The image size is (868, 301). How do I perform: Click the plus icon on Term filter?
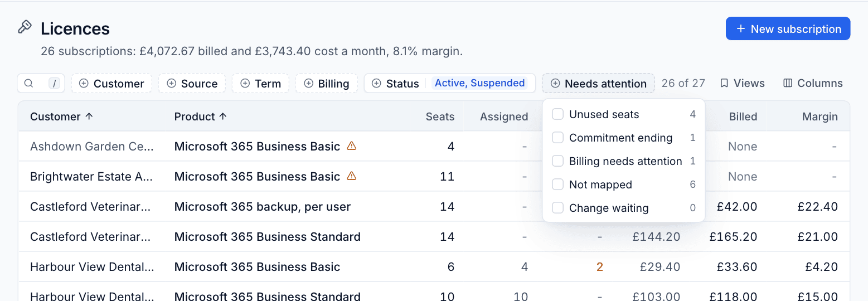click(245, 83)
